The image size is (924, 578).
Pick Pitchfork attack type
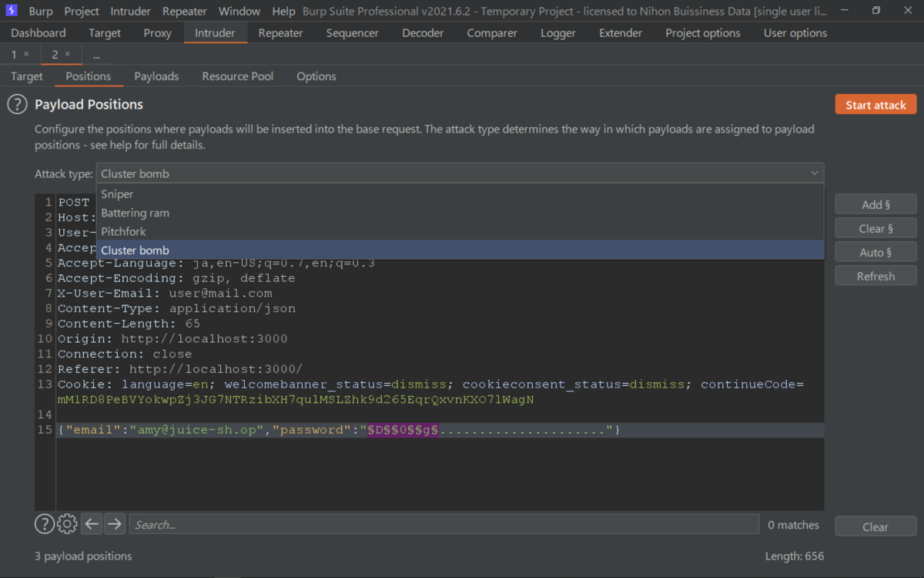460,231
